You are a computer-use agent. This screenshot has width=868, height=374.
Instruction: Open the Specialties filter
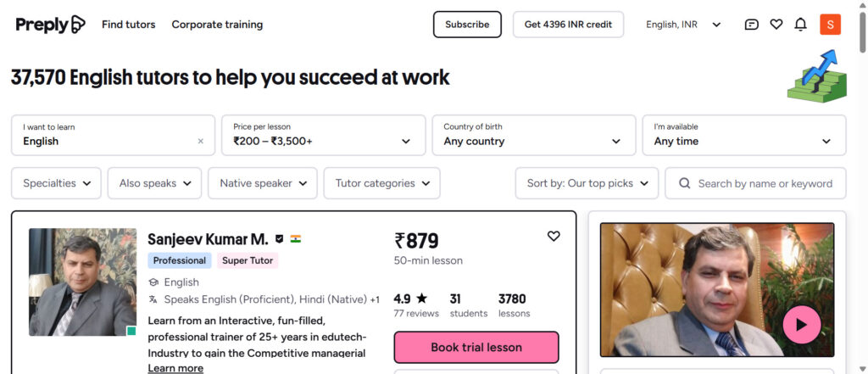point(56,183)
